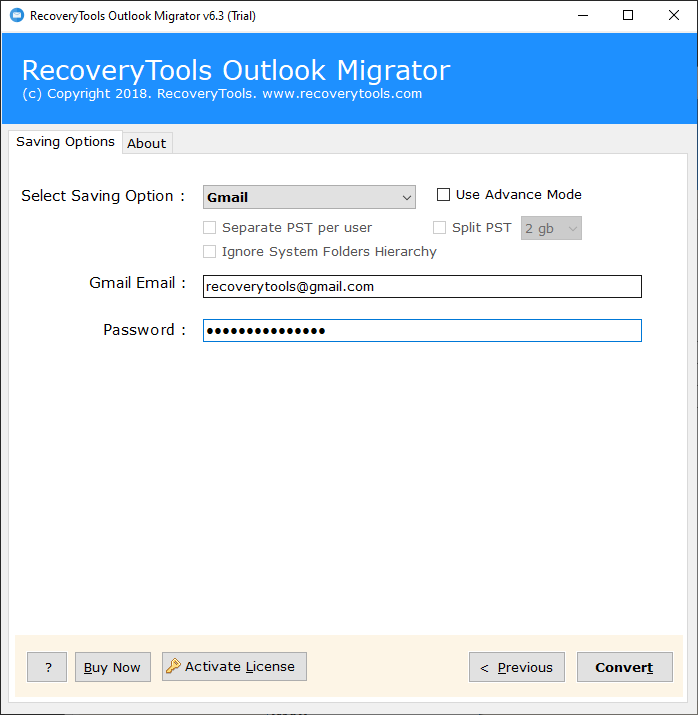698x715 pixels.
Task: Open the Select Saving Option dropdown
Action: (309, 197)
